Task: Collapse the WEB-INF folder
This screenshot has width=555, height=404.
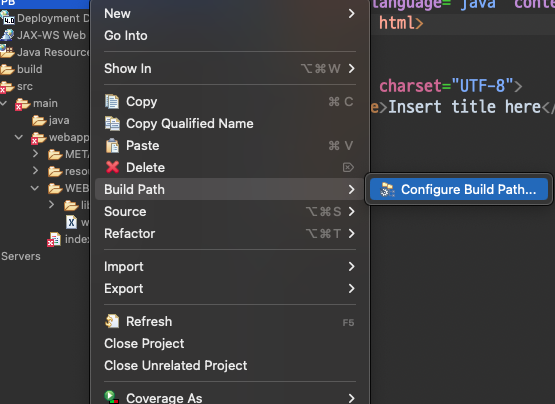Action: (x=35, y=188)
